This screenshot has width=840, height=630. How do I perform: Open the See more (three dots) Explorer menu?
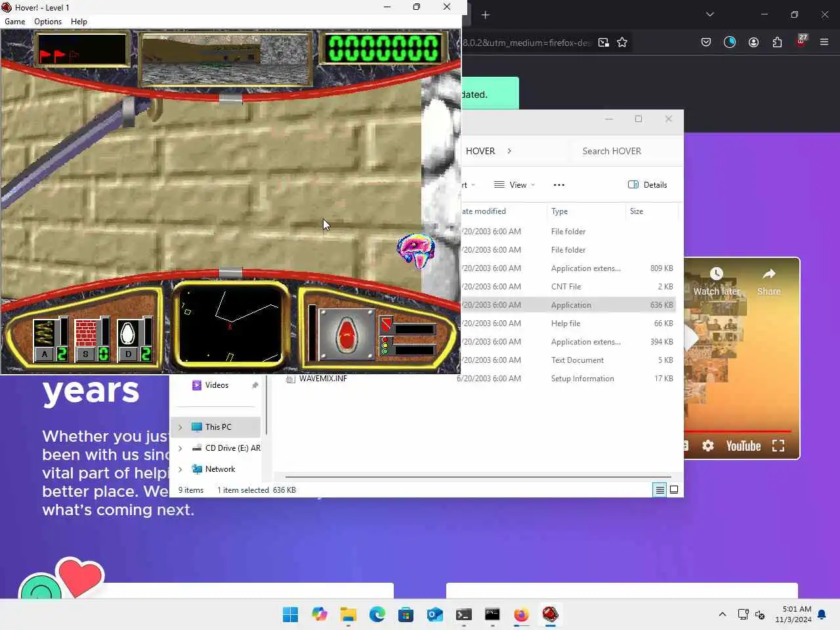point(559,185)
